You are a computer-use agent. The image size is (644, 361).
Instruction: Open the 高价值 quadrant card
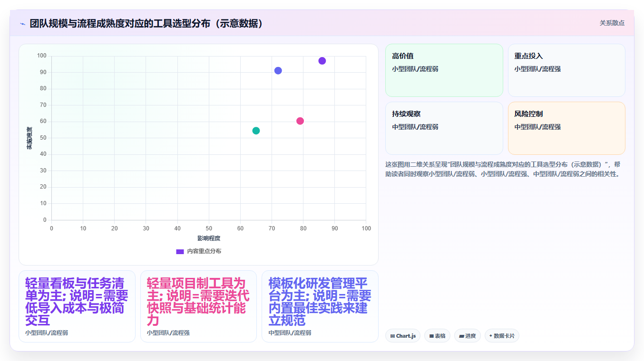tap(444, 70)
